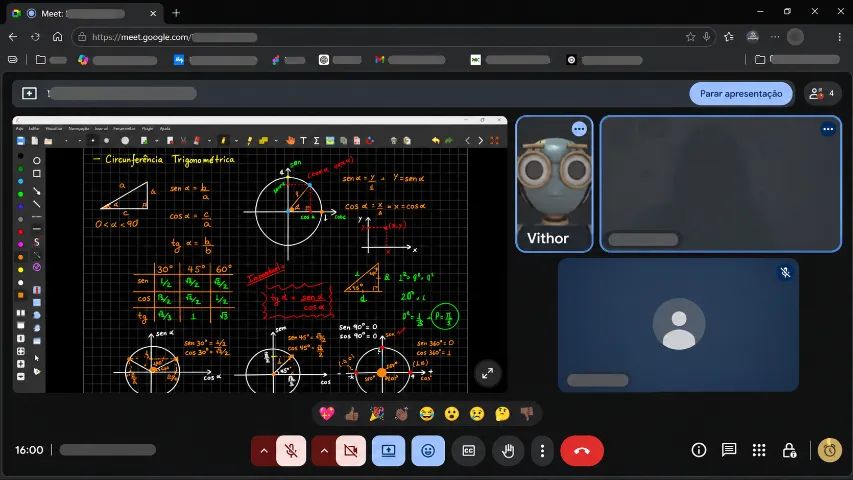Click new document icon in whiteboard toolbar
This screenshot has width=853, height=480.
(35, 140)
